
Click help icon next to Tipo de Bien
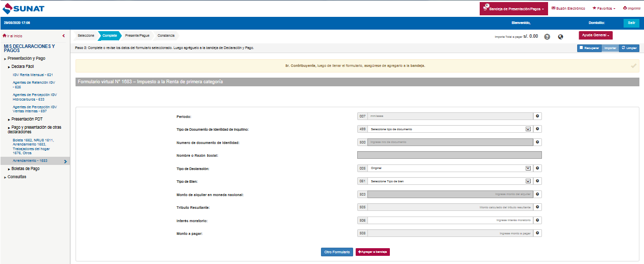(537, 181)
